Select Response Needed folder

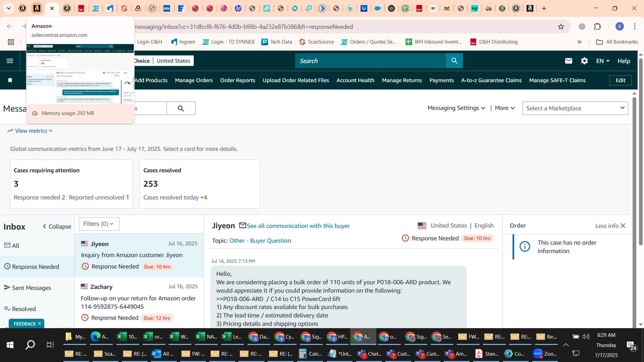click(37, 267)
